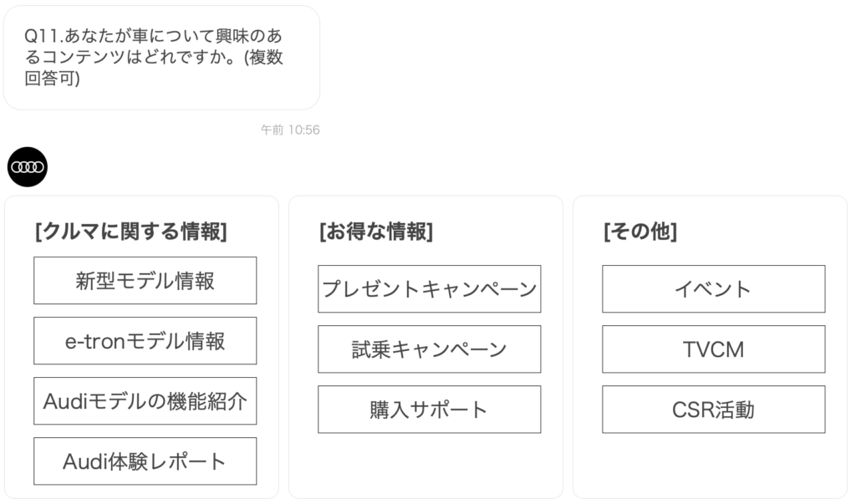Select the 新型モデル情報 option
Screen dimensions: 856x504
(x=145, y=281)
